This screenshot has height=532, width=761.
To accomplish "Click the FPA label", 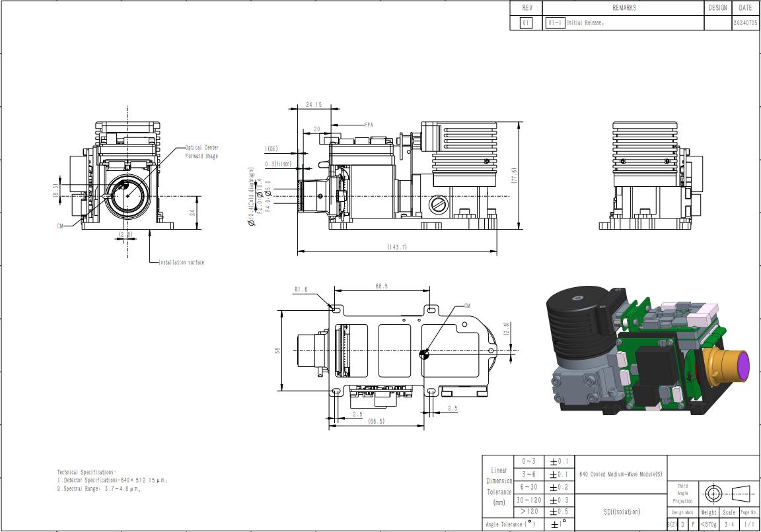I will 371,124.
